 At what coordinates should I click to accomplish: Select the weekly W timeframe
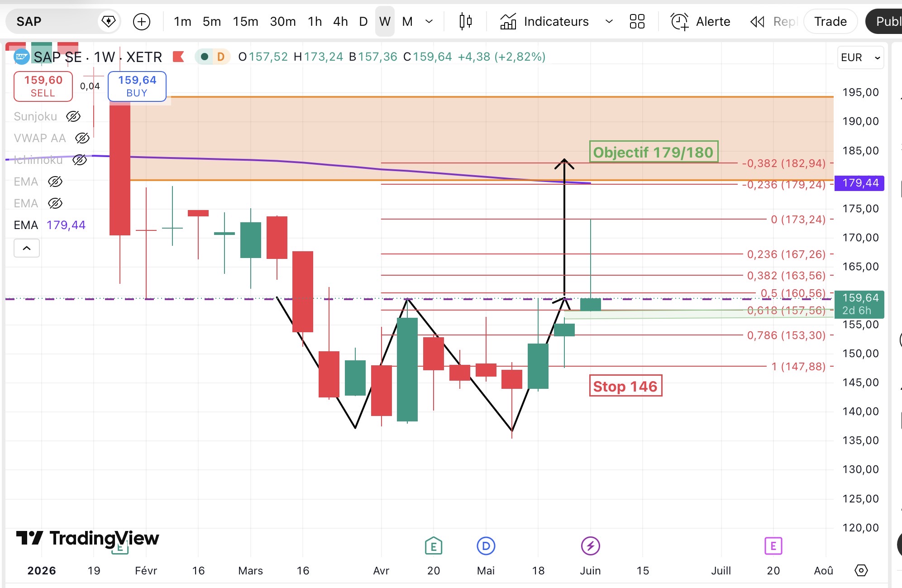click(385, 21)
